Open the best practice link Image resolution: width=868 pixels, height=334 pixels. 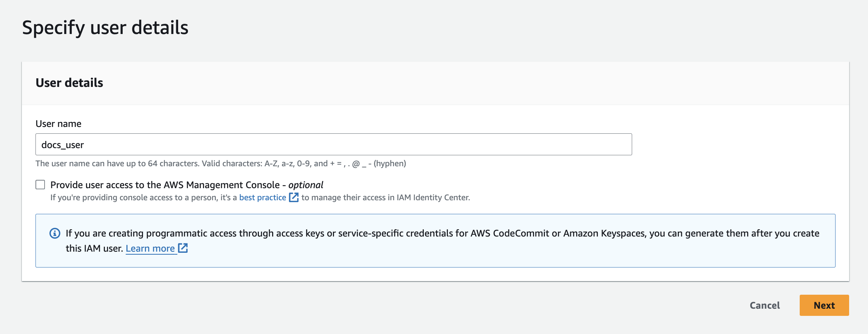click(x=263, y=198)
